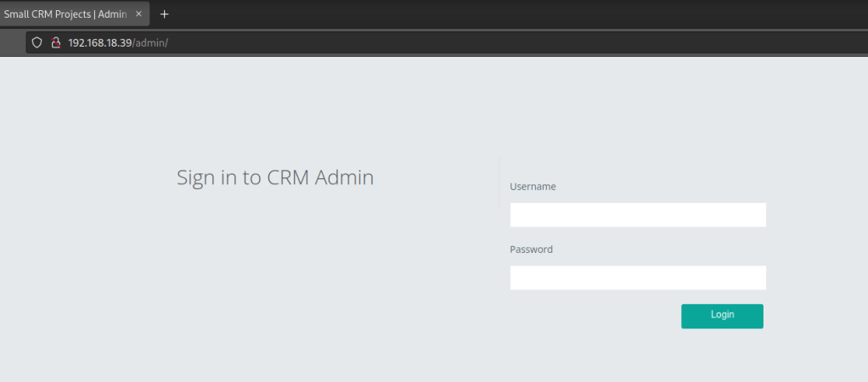Click the Password label text
The image size is (868, 382).
(x=531, y=250)
